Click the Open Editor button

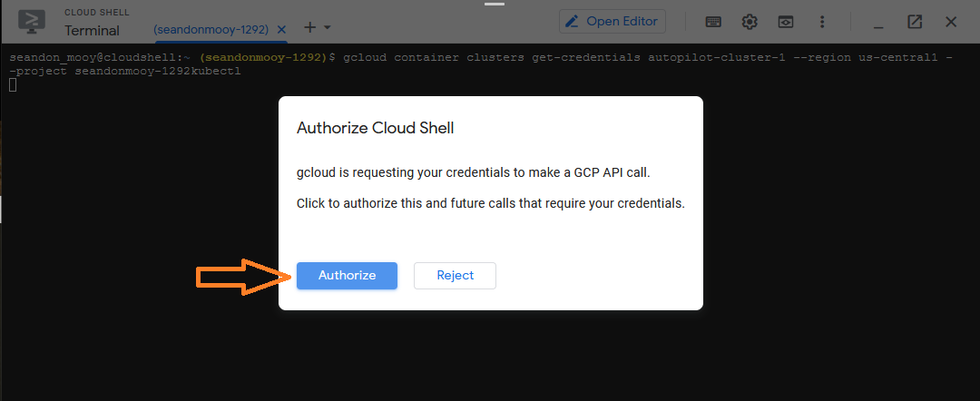(x=612, y=21)
